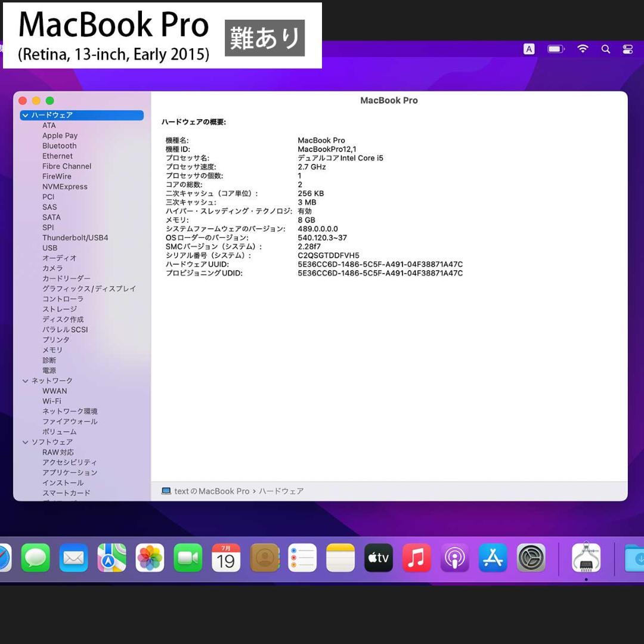Select SATA in the sidebar
Screen dimensions: 644x644
pos(51,217)
